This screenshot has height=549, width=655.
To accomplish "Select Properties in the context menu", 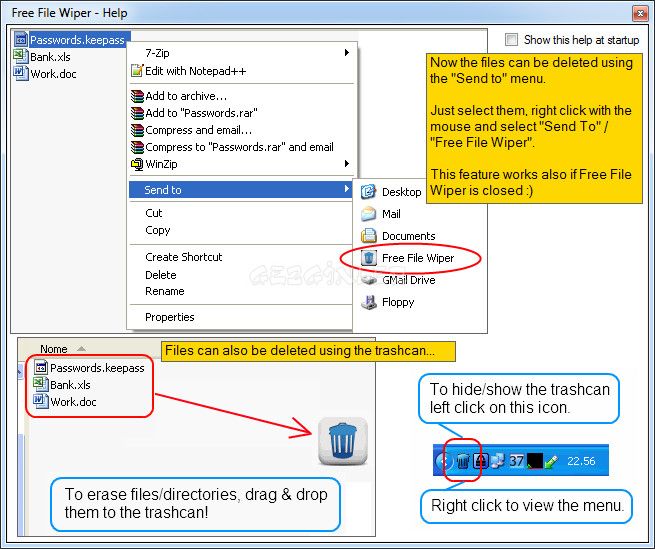I will (x=170, y=317).
